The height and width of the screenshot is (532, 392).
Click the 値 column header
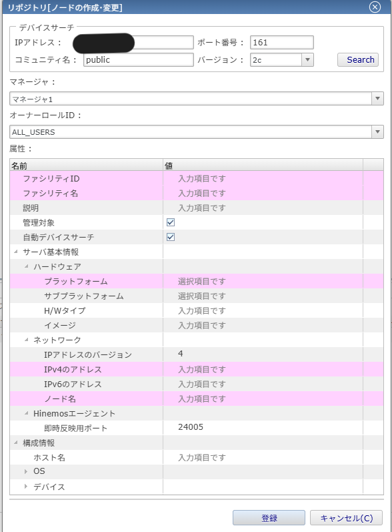tap(263, 166)
